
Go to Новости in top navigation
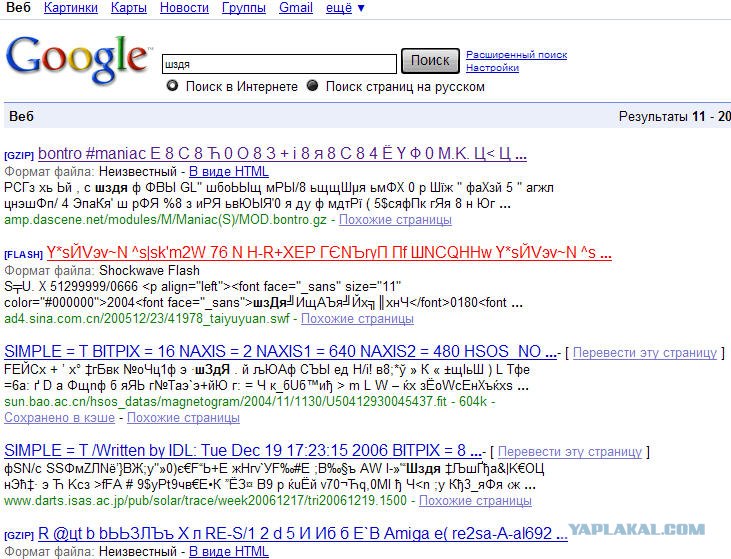(x=184, y=7)
